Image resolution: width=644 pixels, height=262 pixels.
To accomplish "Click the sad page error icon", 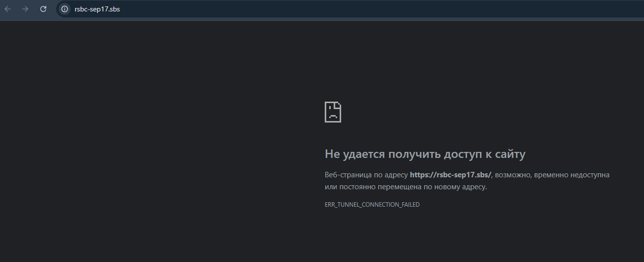I will pyautogui.click(x=333, y=112).
